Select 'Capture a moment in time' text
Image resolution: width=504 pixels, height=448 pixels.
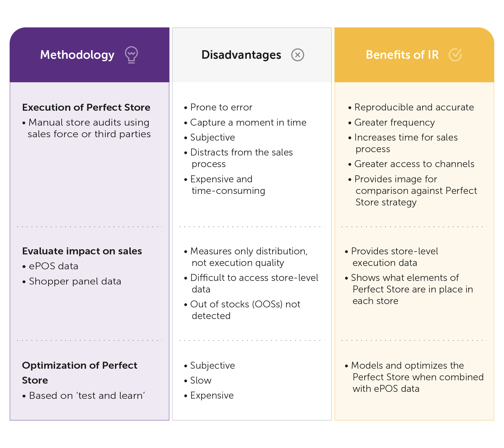(x=248, y=123)
